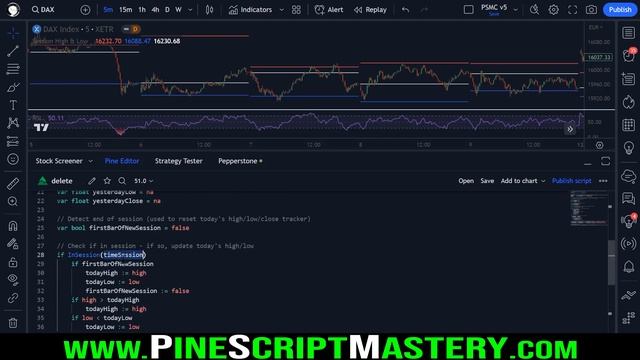Switch to the Pine Editor tab
This screenshot has height=360, width=640.
coord(122,161)
